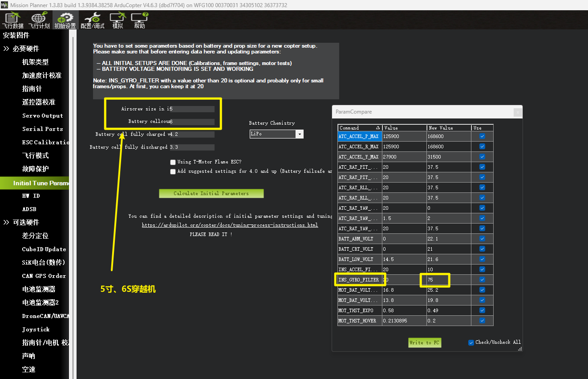
Task: Open the ardupilot tuning process instructions link
Action: [230, 225]
